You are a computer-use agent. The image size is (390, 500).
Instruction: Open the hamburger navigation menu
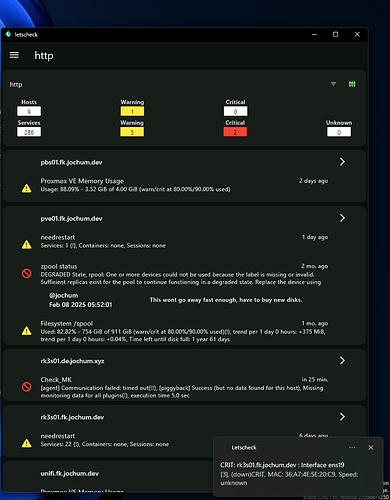pyautogui.click(x=14, y=55)
